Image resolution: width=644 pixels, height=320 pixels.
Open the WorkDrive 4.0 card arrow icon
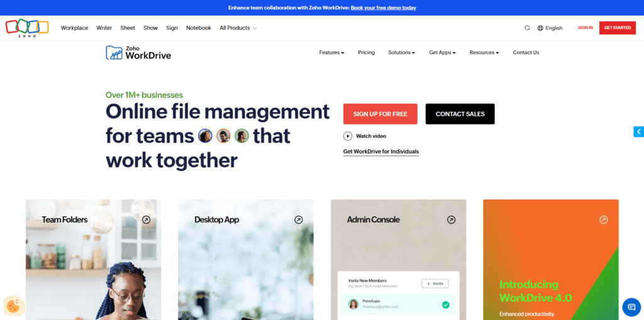pos(603,220)
